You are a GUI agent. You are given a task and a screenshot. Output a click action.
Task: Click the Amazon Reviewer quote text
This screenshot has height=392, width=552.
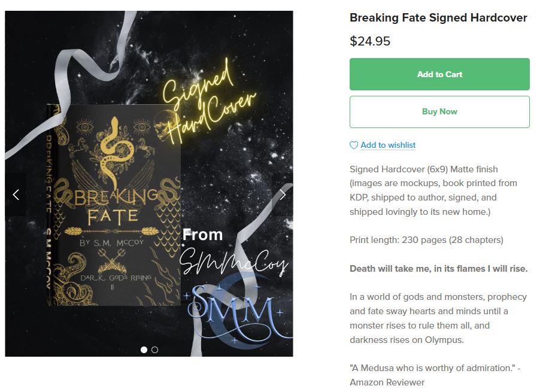[435, 375]
